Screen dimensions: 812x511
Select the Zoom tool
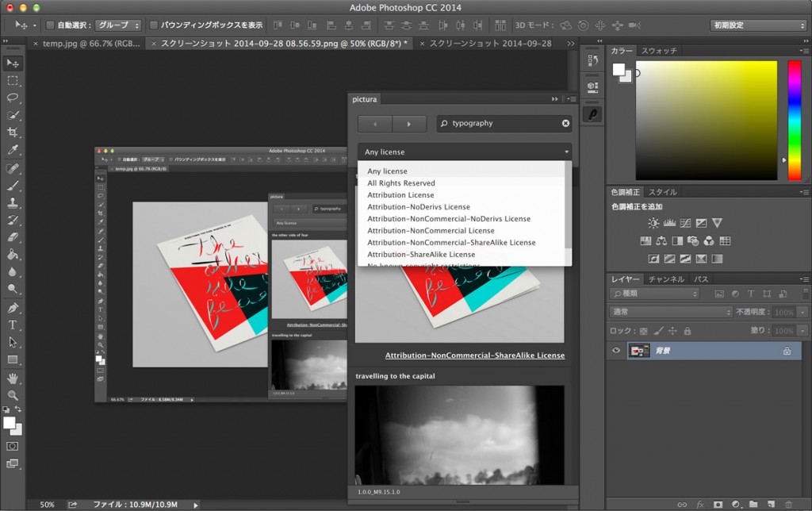(x=13, y=395)
